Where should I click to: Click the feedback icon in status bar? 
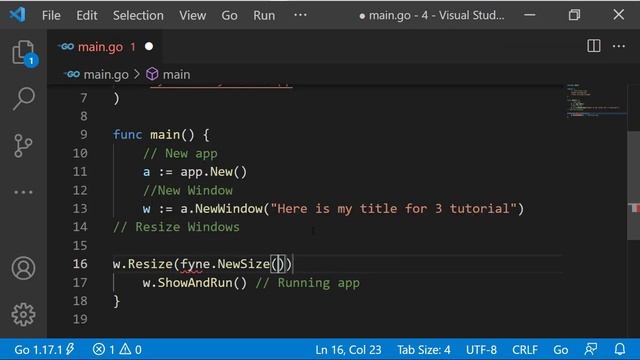coord(591,349)
